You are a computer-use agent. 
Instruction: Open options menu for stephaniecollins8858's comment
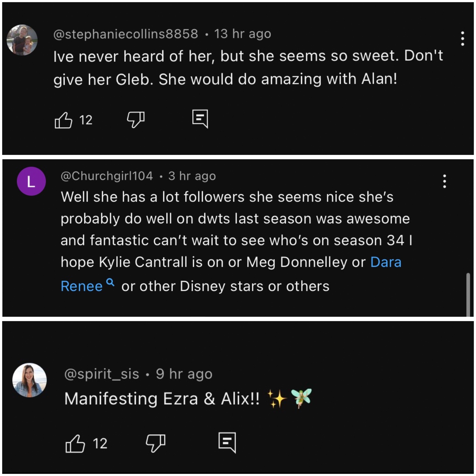click(462, 39)
